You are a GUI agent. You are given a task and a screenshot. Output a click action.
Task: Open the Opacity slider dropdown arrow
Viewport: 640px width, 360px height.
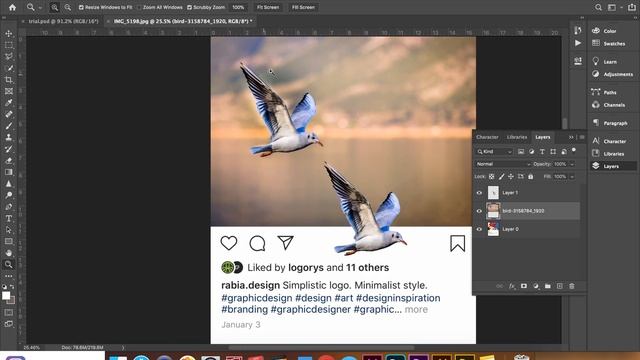(572, 164)
